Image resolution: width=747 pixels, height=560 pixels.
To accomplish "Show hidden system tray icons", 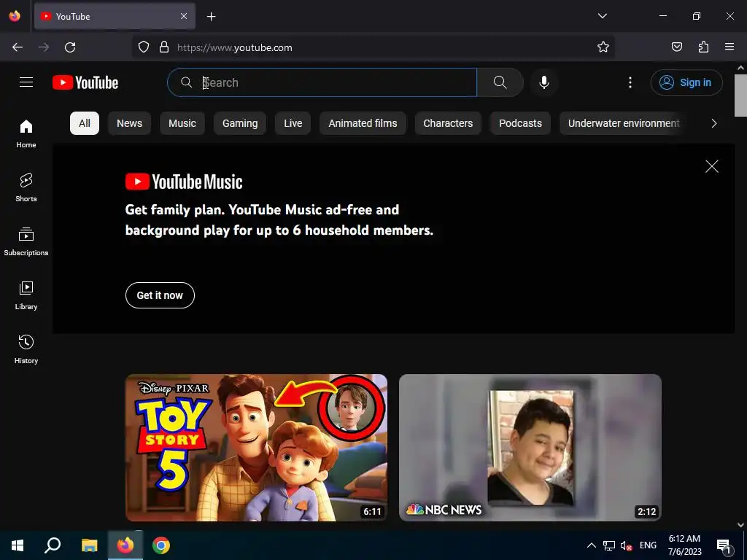I will (x=591, y=545).
